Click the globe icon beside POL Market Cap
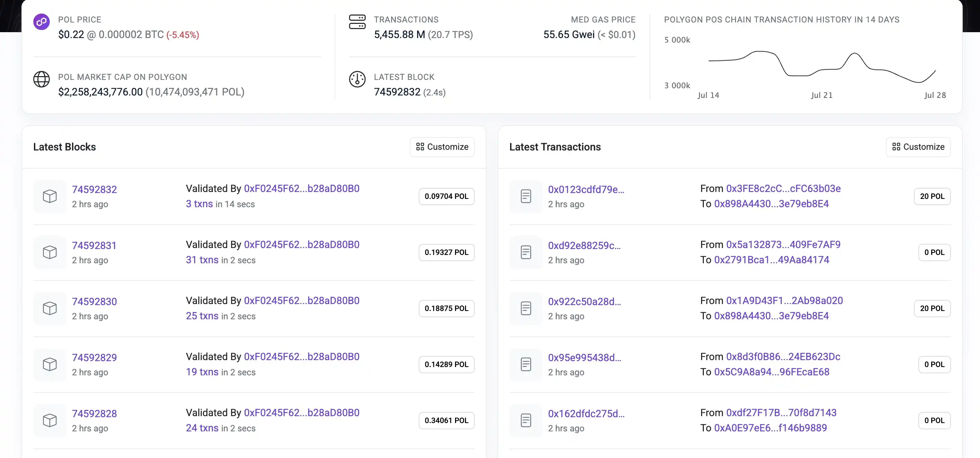 pos(42,79)
